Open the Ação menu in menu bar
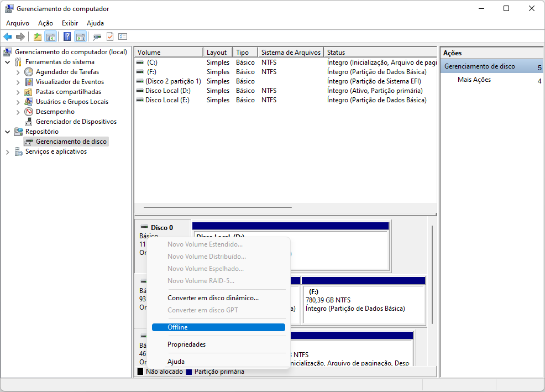 (45, 23)
